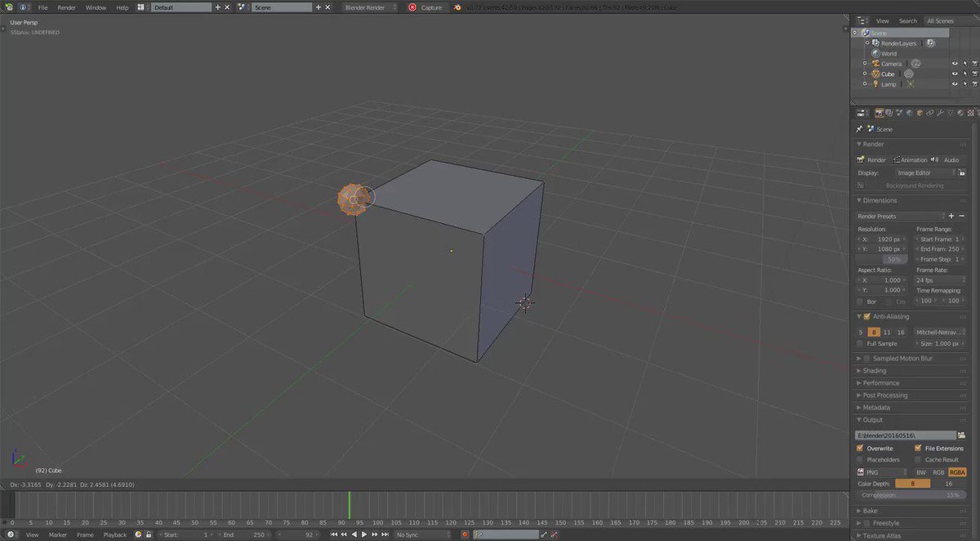Image resolution: width=980 pixels, height=541 pixels.
Task: Delete the Default screen layout
Action: (227, 7)
